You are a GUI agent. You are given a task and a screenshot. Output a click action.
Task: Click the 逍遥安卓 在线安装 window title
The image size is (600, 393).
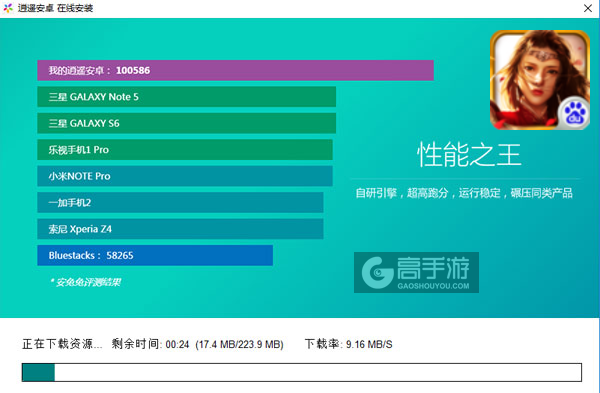point(55,8)
